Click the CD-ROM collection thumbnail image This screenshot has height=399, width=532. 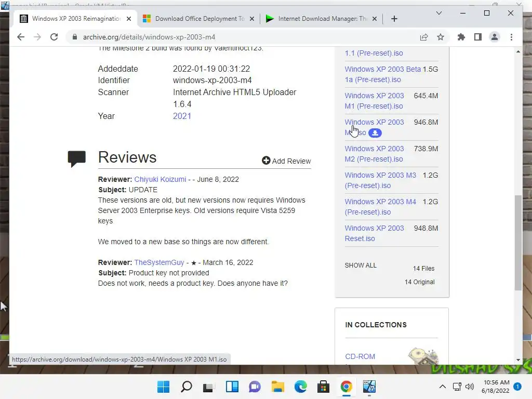(423, 355)
